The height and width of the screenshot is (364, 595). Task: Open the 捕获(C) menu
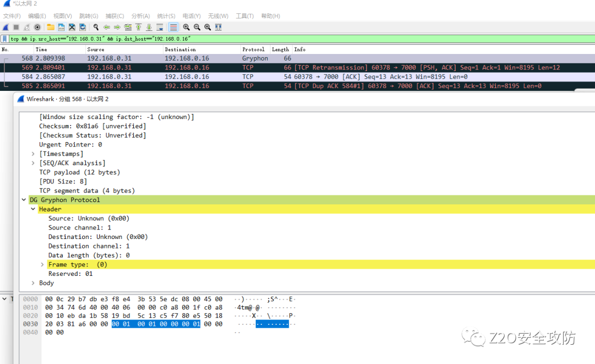click(x=115, y=16)
